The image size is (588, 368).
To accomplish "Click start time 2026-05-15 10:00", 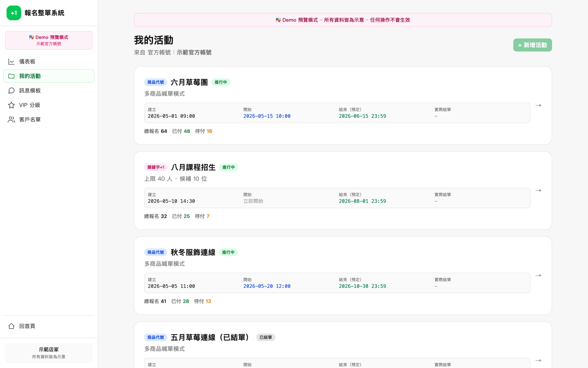I will [x=267, y=116].
